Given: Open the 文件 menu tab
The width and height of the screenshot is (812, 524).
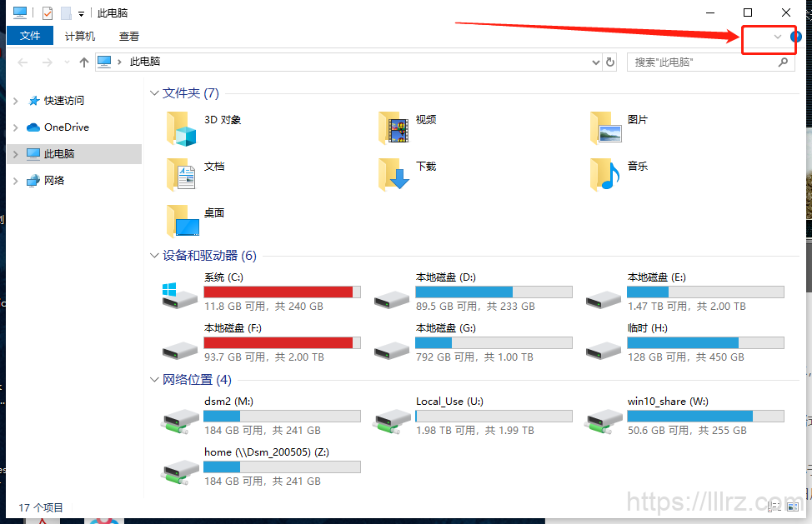Looking at the screenshot, I should [30, 36].
